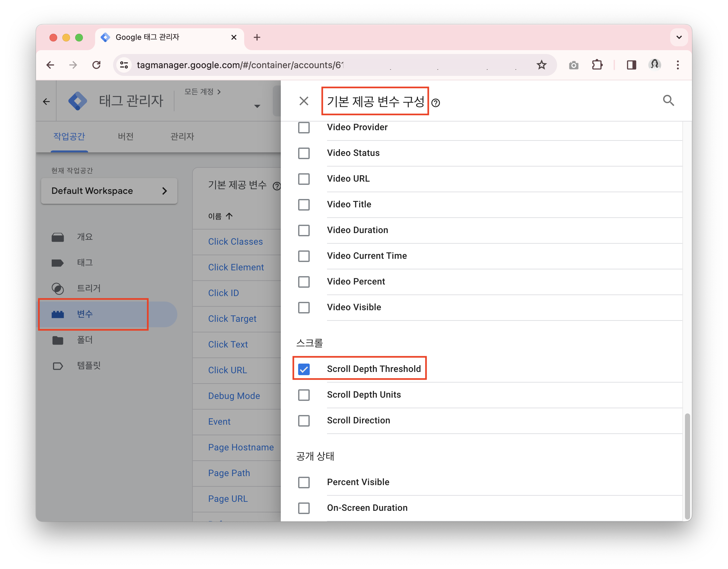The image size is (728, 569).
Task: Enable the Video Duration checkbox
Action: coord(304,230)
